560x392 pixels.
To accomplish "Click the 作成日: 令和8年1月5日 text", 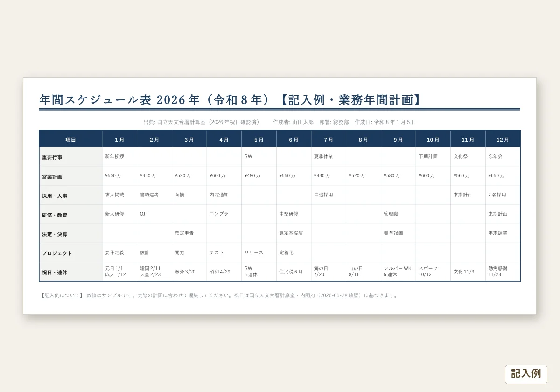I will click(385, 122).
